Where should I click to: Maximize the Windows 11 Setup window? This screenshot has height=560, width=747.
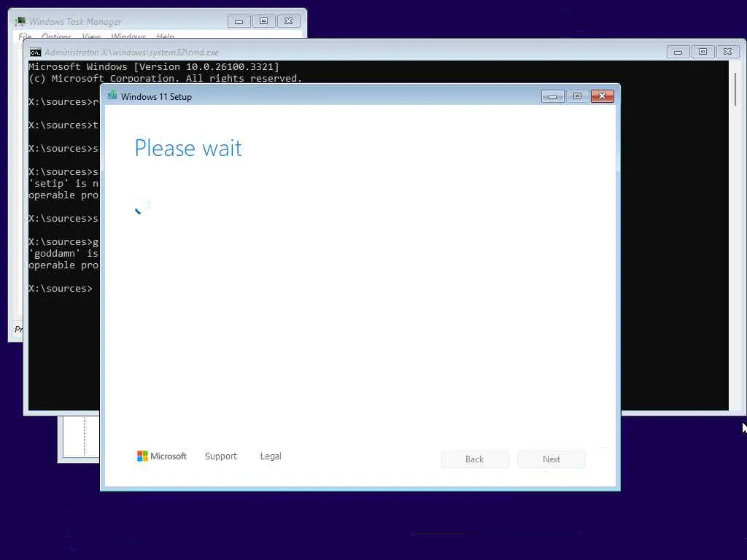coord(578,96)
